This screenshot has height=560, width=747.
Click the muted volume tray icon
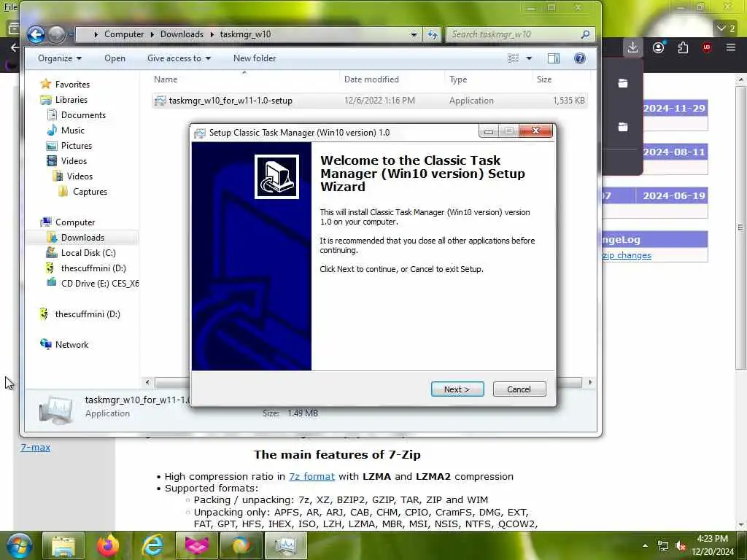click(681, 545)
